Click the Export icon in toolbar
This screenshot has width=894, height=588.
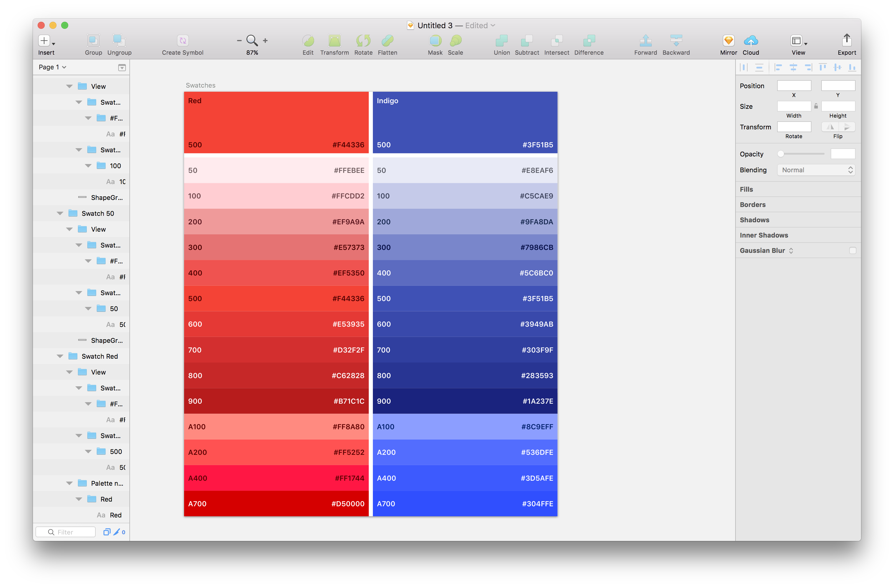846,40
